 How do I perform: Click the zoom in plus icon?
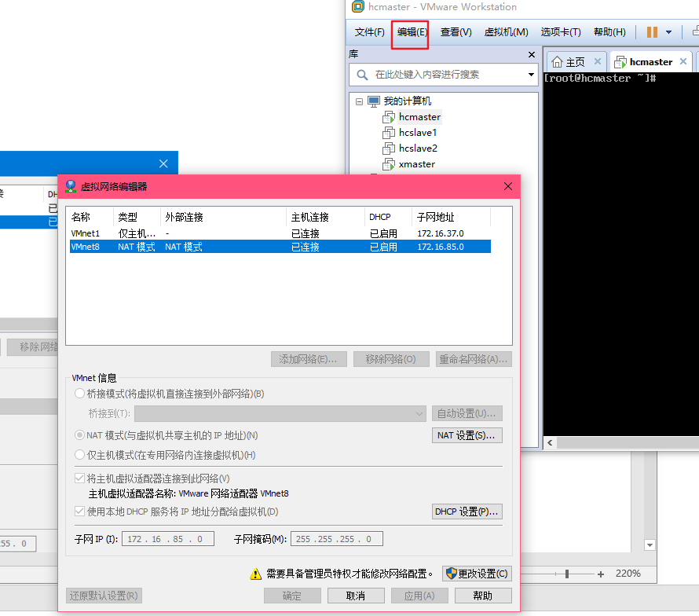pyautogui.click(x=601, y=574)
